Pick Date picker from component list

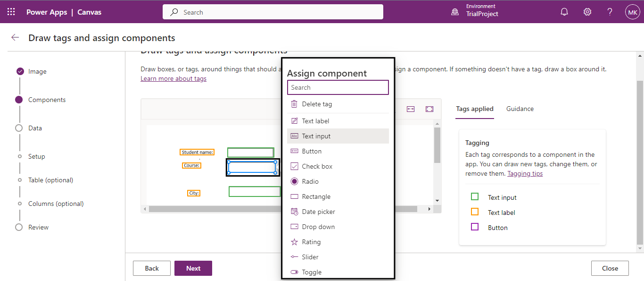(x=318, y=212)
